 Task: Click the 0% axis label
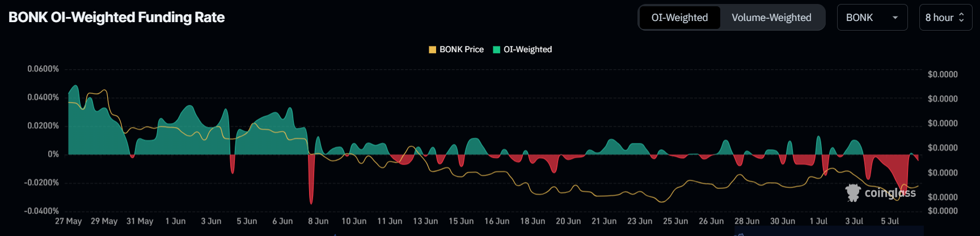pos(53,154)
